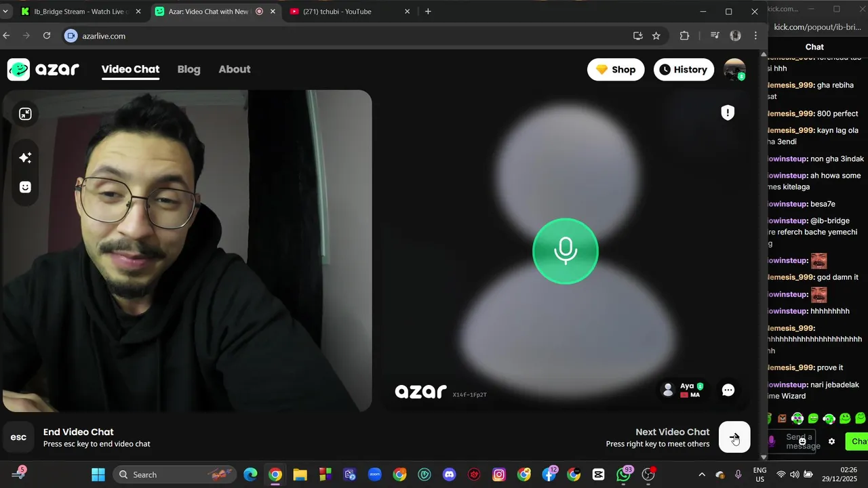Open File Explorer from taskbar
This screenshot has height=488, width=868.
point(300,474)
